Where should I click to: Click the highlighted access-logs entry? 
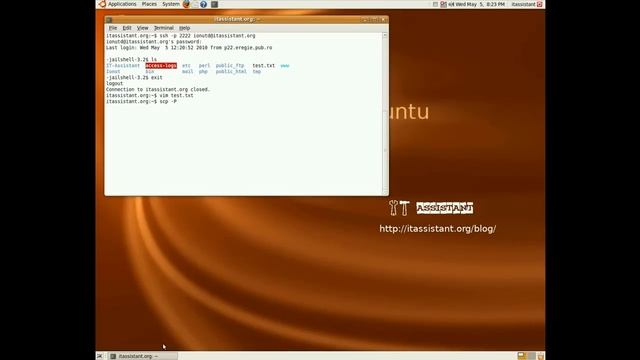pyautogui.click(x=161, y=65)
